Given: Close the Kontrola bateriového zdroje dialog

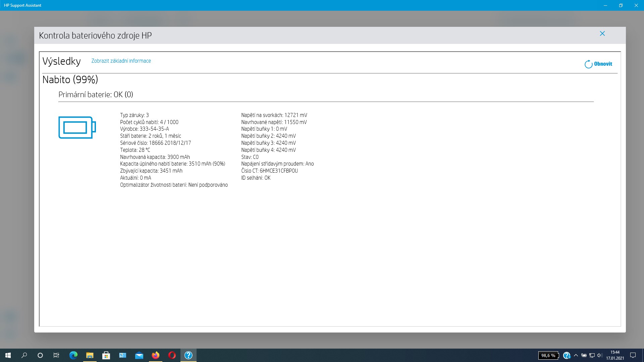Looking at the screenshot, I should (x=602, y=34).
